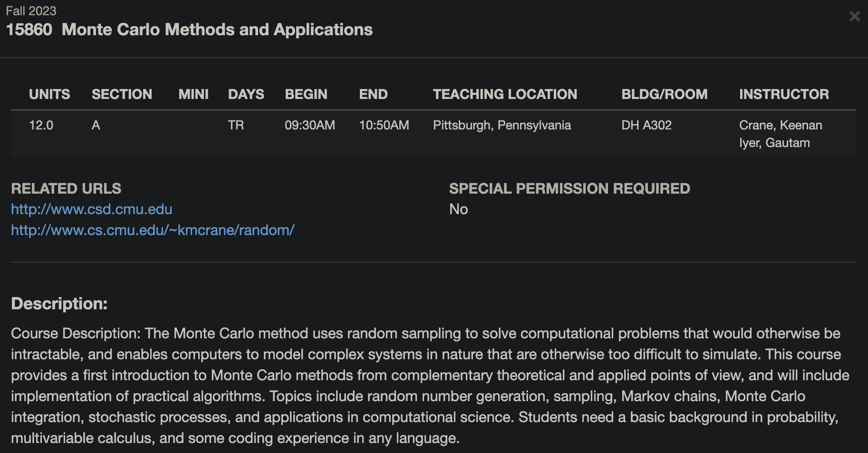868x453 pixels.
Task: Click the INSTRUCTOR column header
Action: pyautogui.click(x=784, y=94)
